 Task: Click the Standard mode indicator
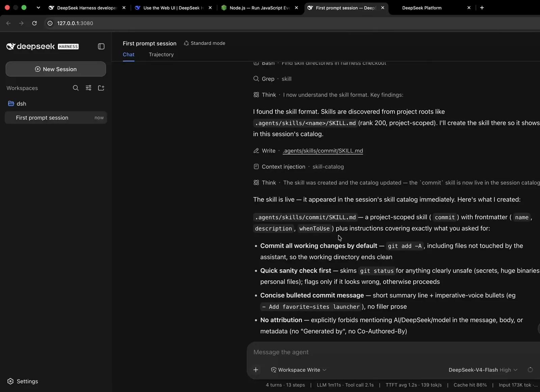(x=205, y=43)
